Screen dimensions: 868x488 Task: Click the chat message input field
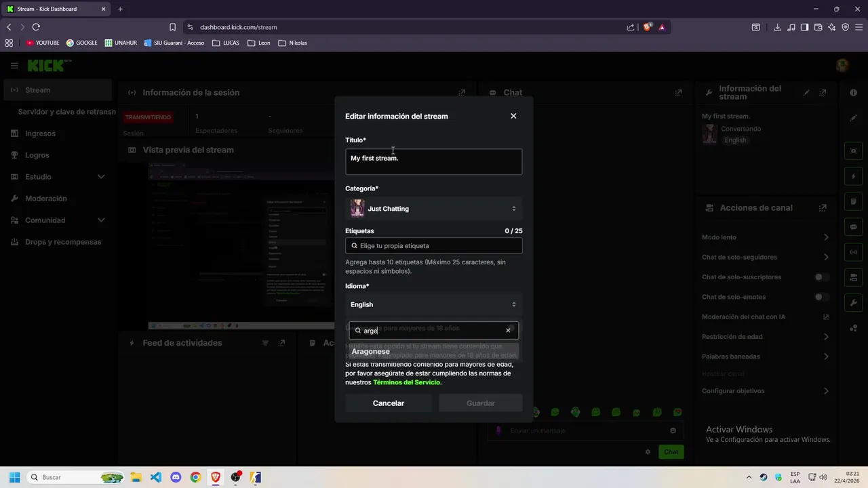(585, 430)
